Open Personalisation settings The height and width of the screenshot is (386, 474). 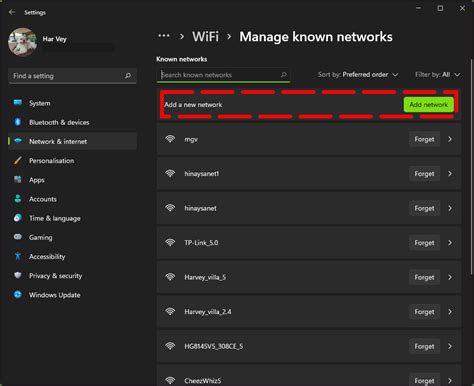(72, 161)
